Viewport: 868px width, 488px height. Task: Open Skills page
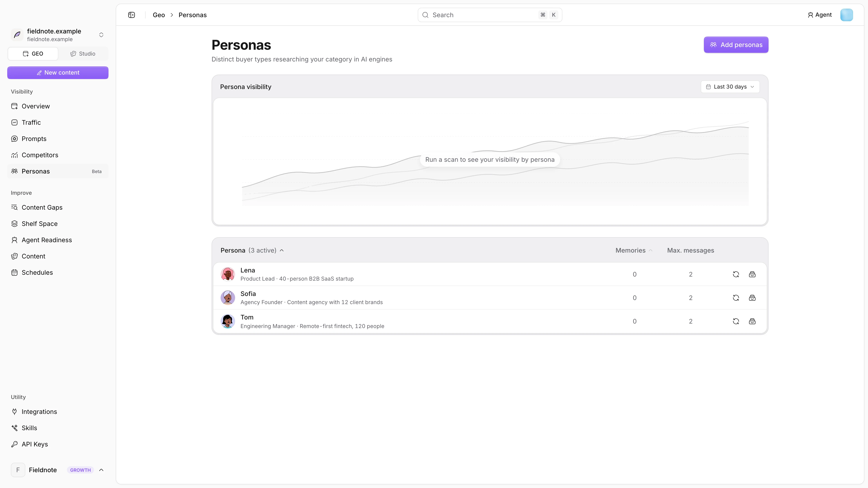tap(58, 428)
